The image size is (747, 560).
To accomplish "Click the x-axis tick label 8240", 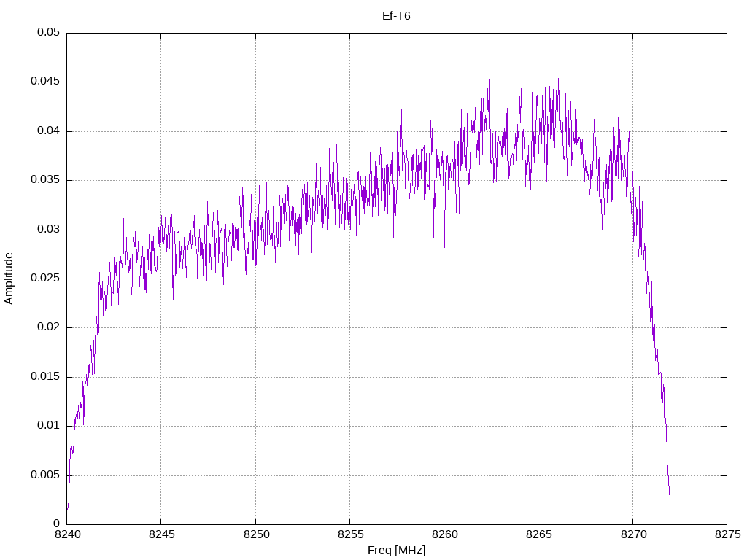I will [x=67, y=534].
